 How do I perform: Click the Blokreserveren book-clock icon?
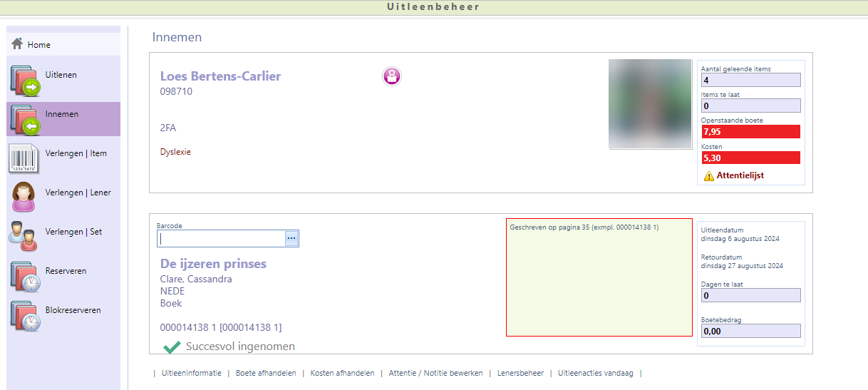[25, 314]
